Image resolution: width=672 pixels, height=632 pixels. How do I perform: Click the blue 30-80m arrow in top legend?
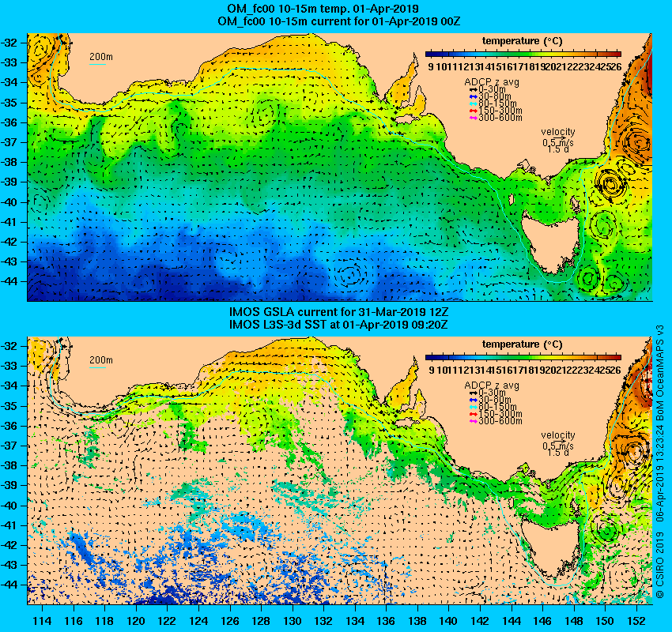pos(473,96)
